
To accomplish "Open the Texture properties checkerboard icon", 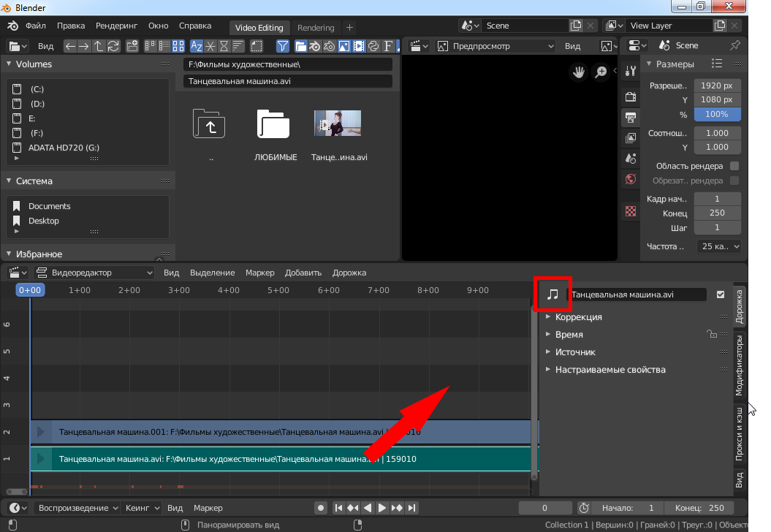I will pyautogui.click(x=631, y=211).
